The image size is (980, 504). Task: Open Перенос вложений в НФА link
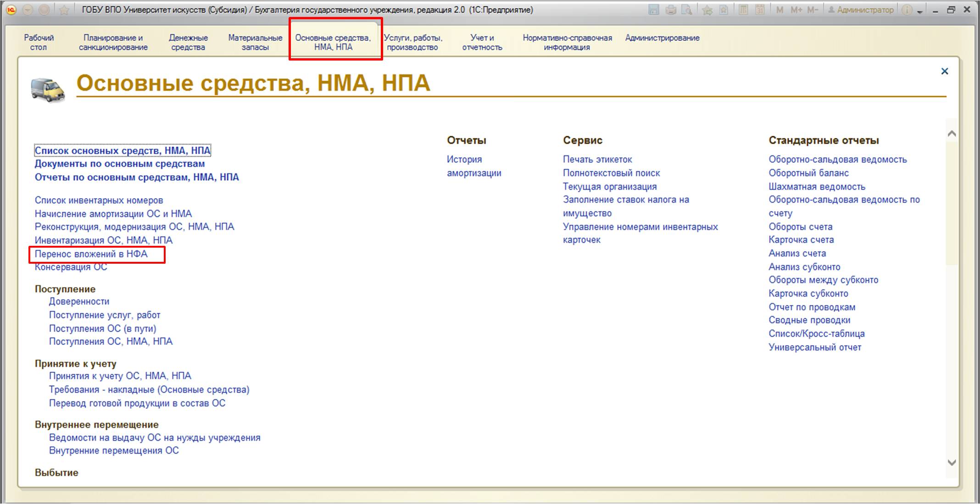point(91,254)
